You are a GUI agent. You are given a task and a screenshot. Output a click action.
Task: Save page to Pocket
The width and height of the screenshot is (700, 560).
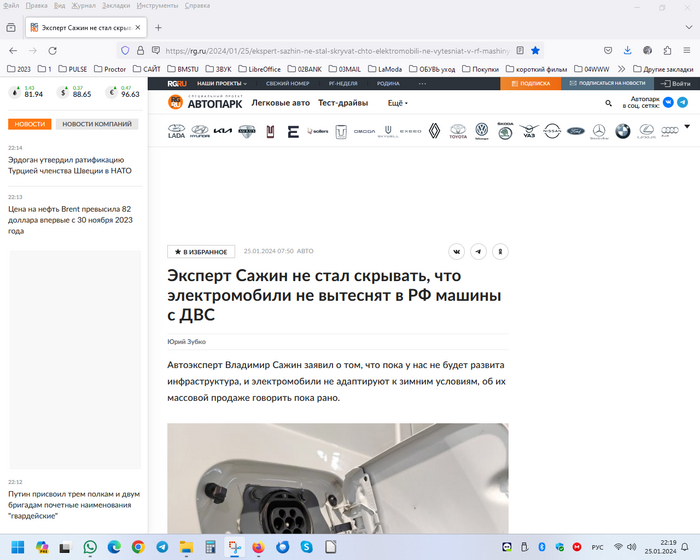pos(608,50)
